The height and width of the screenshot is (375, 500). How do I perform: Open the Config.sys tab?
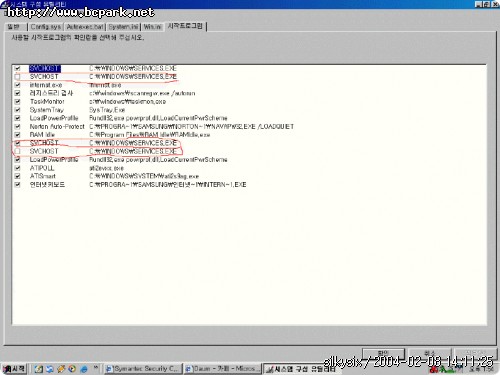[x=45, y=27]
